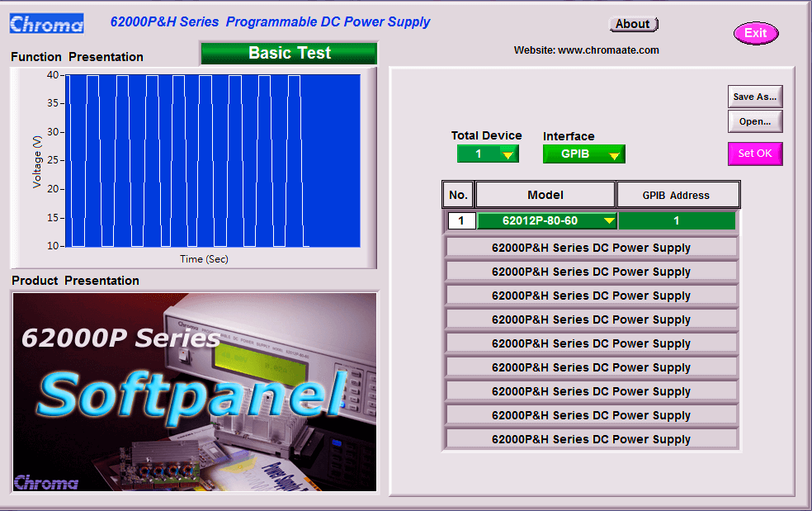Open the Interface GPIB dropdown
The width and height of the screenshot is (812, 511).
[584, 154]
